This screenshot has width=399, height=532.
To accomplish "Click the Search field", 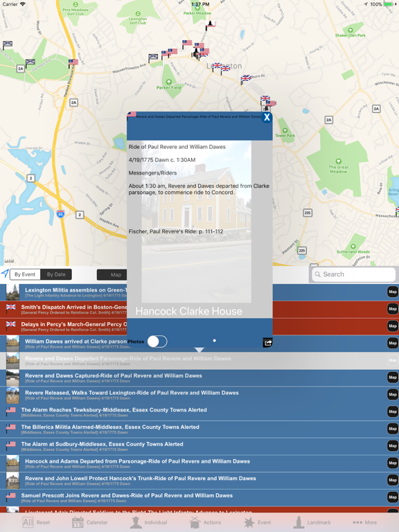I will [353, 274].
